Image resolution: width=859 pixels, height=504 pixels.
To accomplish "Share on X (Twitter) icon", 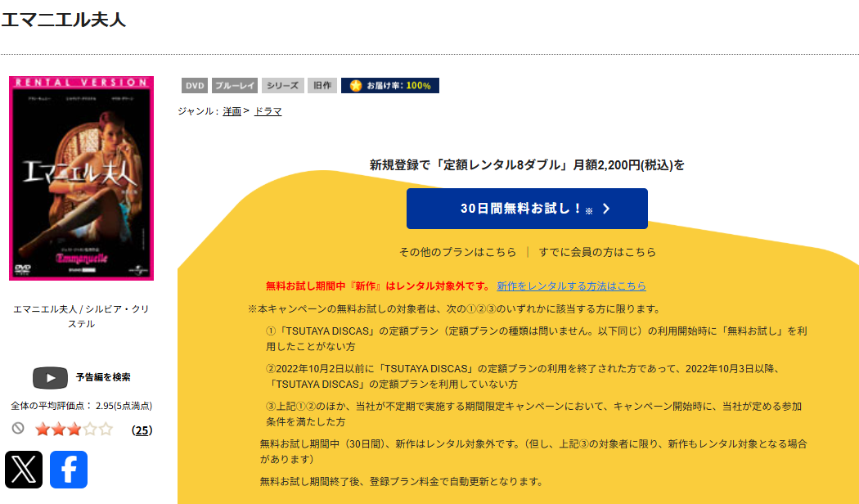I will click(24, 470).
